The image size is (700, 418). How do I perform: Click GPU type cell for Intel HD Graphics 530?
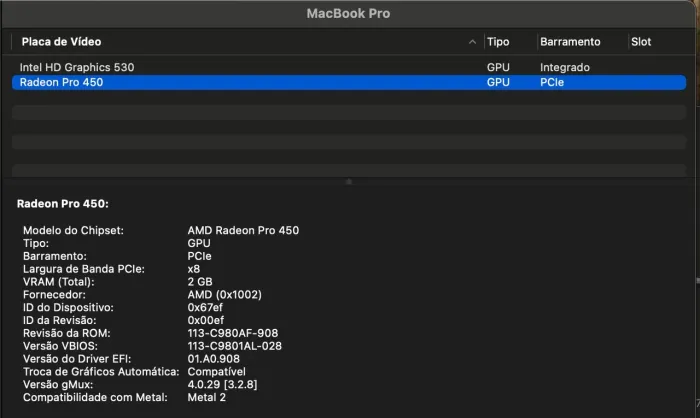click(x=498, y=67)
